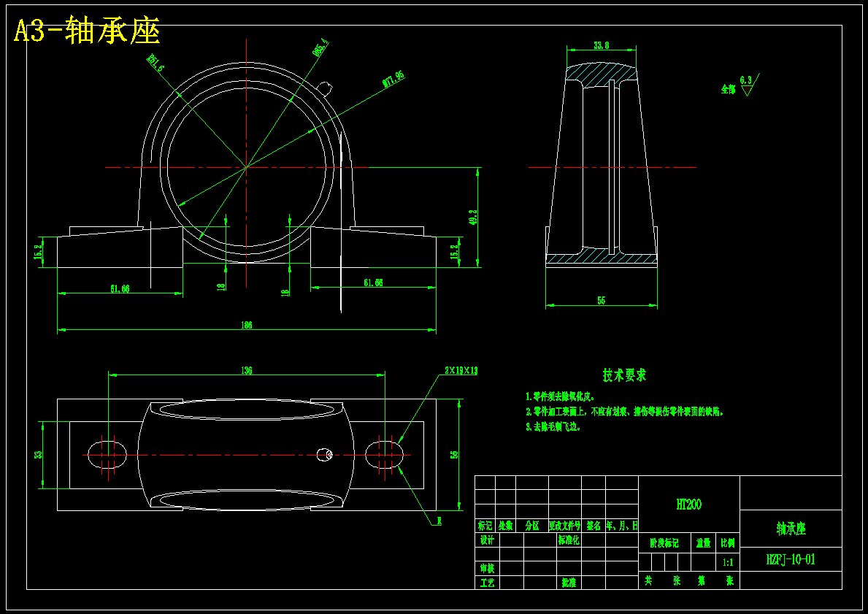
Task: Click the "审核" title block cell
Action: pos(487,569)
